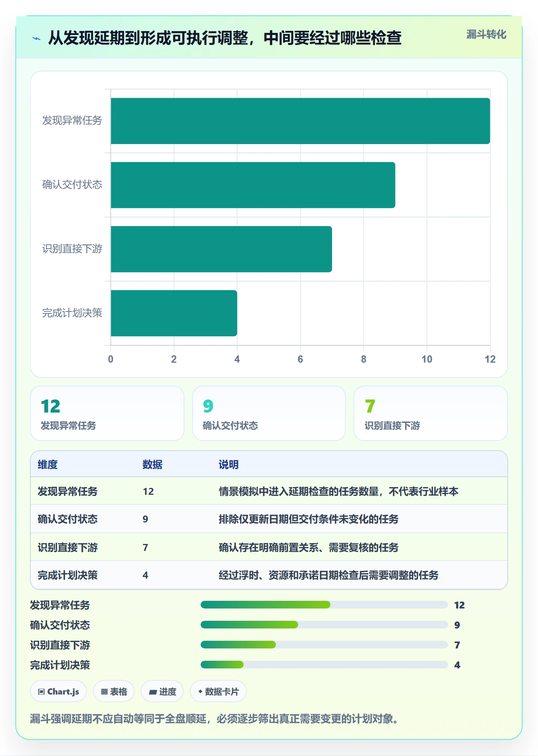Click the 数据 column header
Image resolution: width=538 pixels, height=756 pixels.
(x=153, y=464)
